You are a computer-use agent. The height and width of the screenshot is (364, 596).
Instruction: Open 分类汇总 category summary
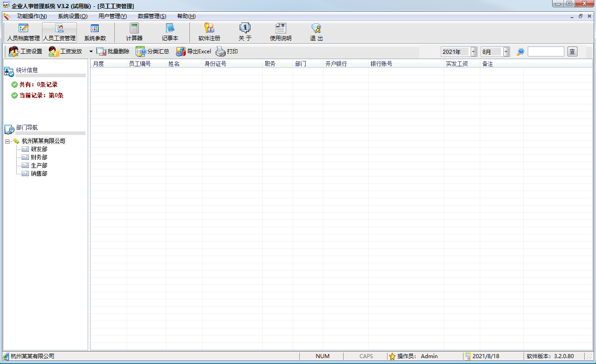[153, 51]
